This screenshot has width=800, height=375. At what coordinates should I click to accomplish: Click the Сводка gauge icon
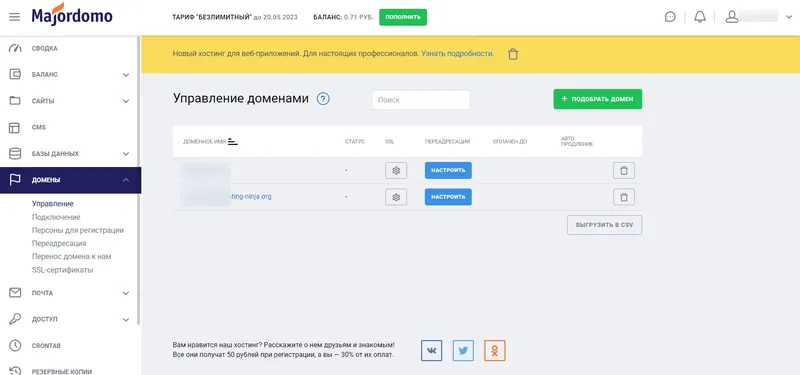click(x=15, y=48)
